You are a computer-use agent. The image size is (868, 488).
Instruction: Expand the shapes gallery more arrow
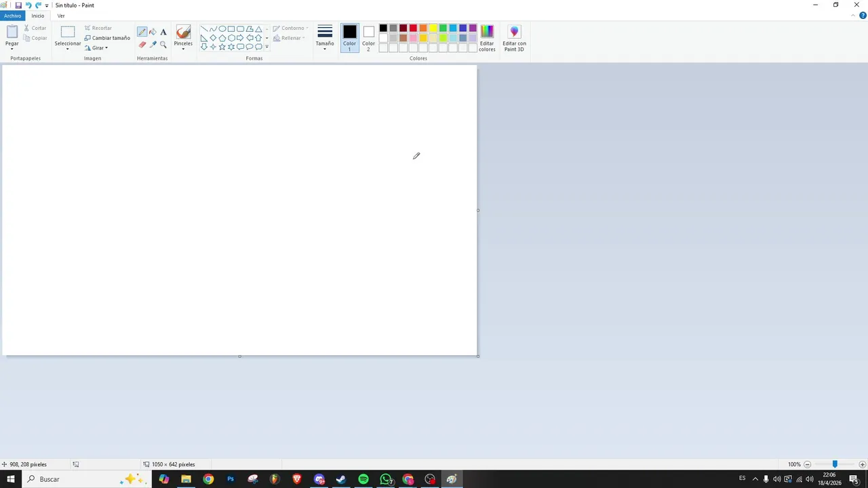click(267, 47)
